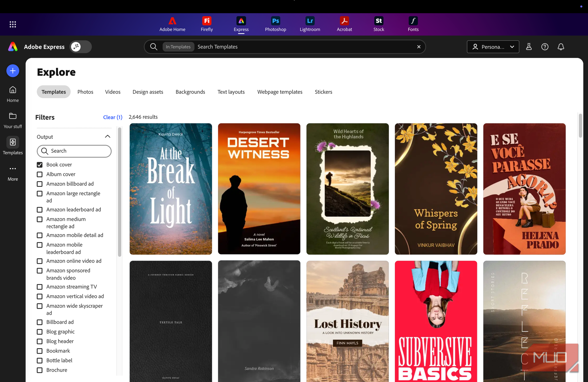Open the help question mark icon
The width and height of the screenshot is (588, 382).
(545, 47)
